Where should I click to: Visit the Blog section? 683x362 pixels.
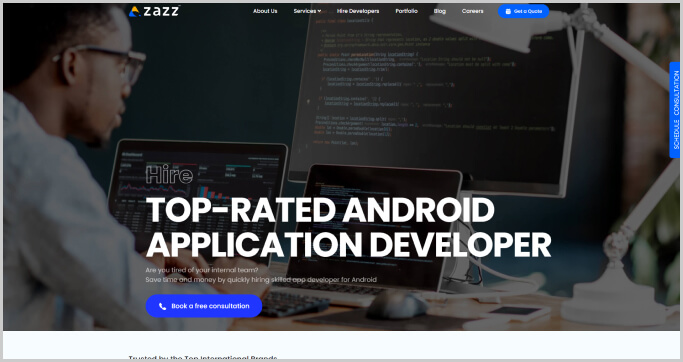[x=440, y=11]
